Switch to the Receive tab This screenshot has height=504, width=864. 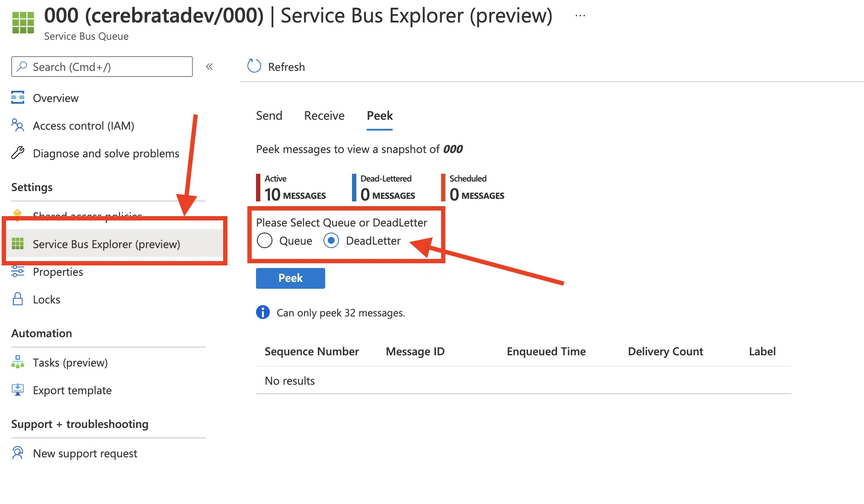point(324,116)
